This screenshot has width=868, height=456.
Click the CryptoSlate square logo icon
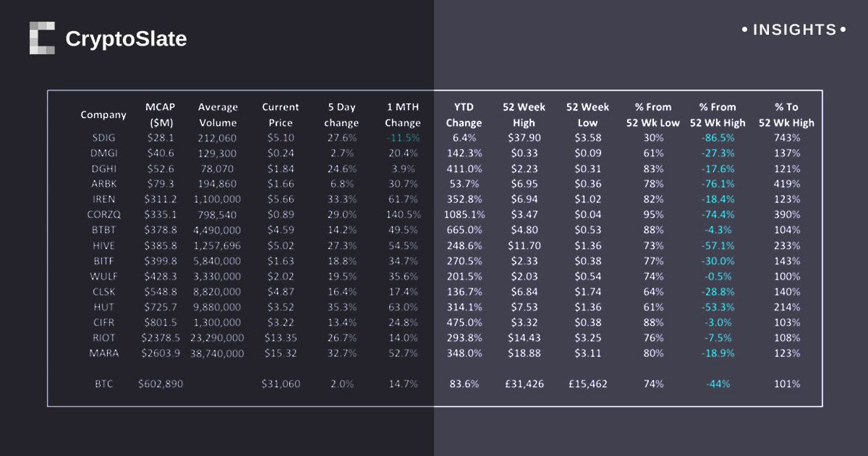(42, 38)
